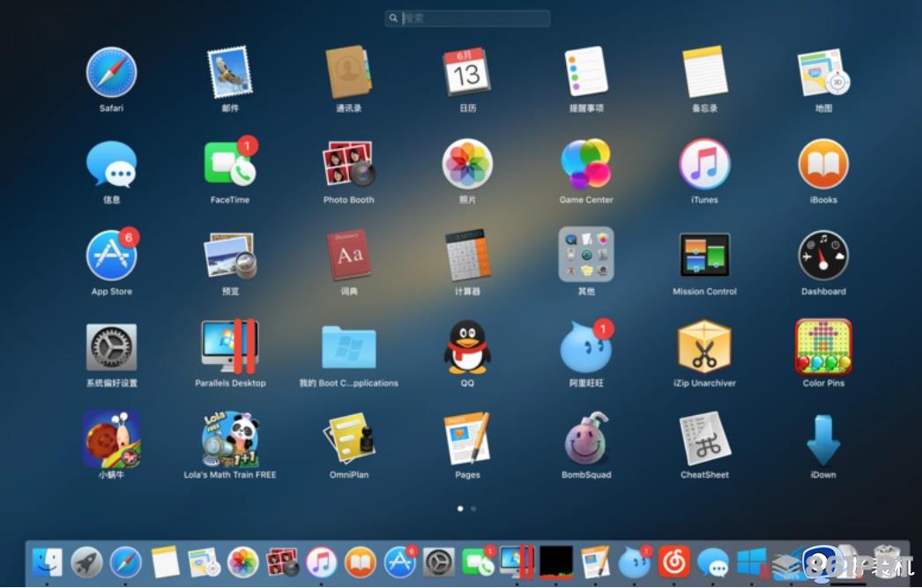This screenshot has width=922, height=588.
Task: Open the Maps icon in the Dock
Action: (x=204, y=562)
